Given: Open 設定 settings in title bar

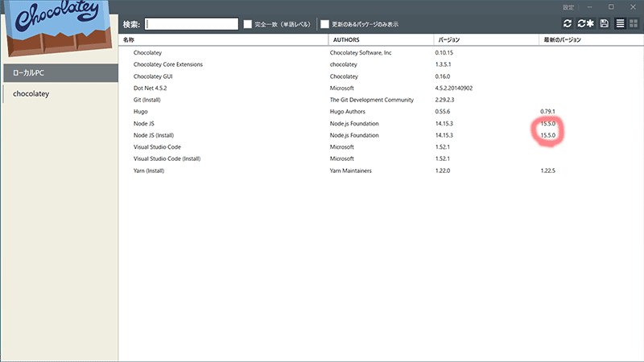Looking at the screenshot, I should [568, 7].
